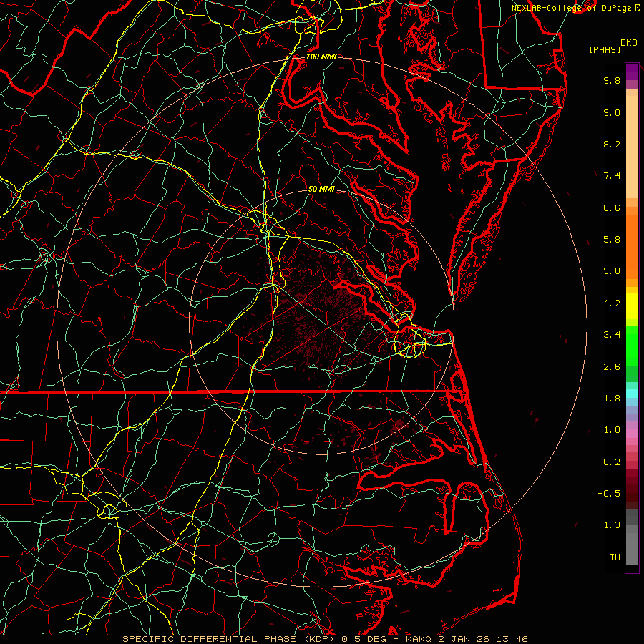Pick the bright green color beside 3.4

tap(632, 345)
